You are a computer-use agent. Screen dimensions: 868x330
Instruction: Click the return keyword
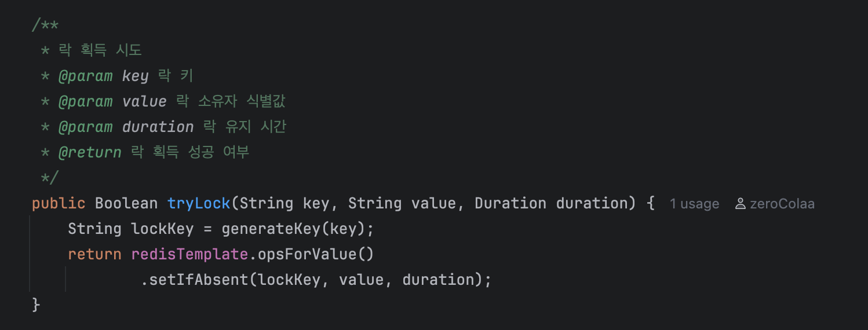coord(94,255)
